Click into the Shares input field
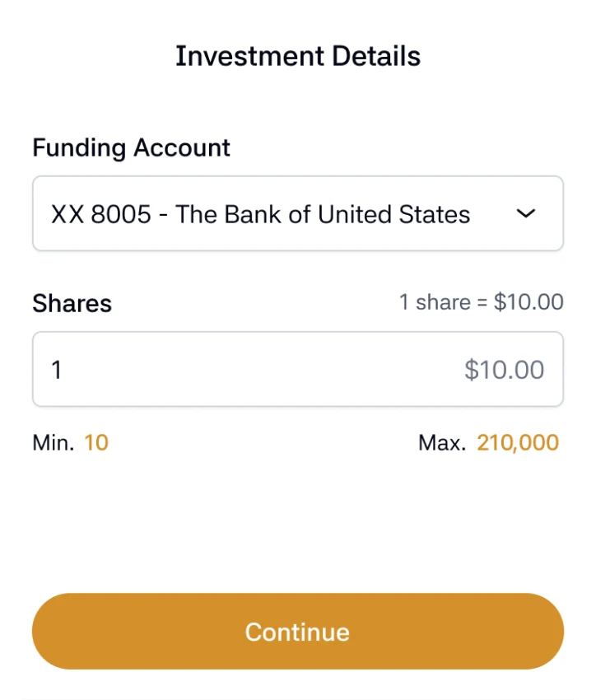This screenshot has width=596, height=700. pos(247,370)
